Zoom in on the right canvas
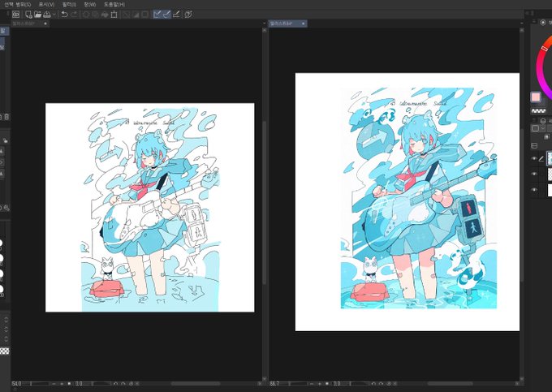The image size is (552, 392). [319, 384]
